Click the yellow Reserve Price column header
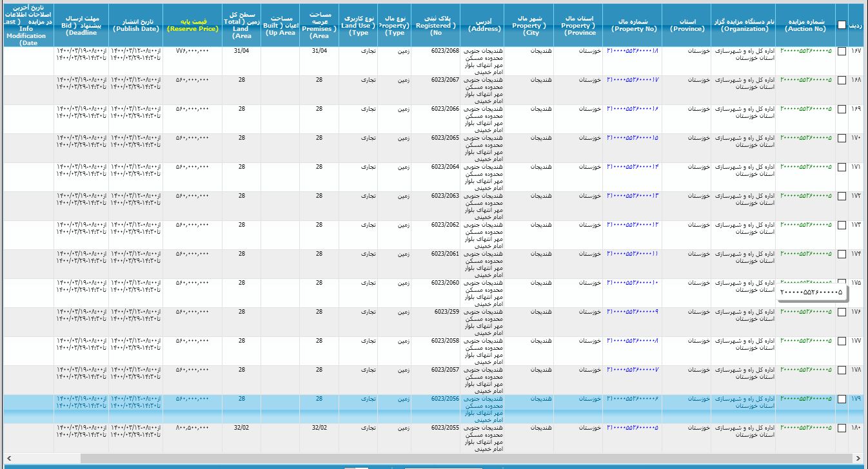The image size is (868, 469). [x=193, y=25]
